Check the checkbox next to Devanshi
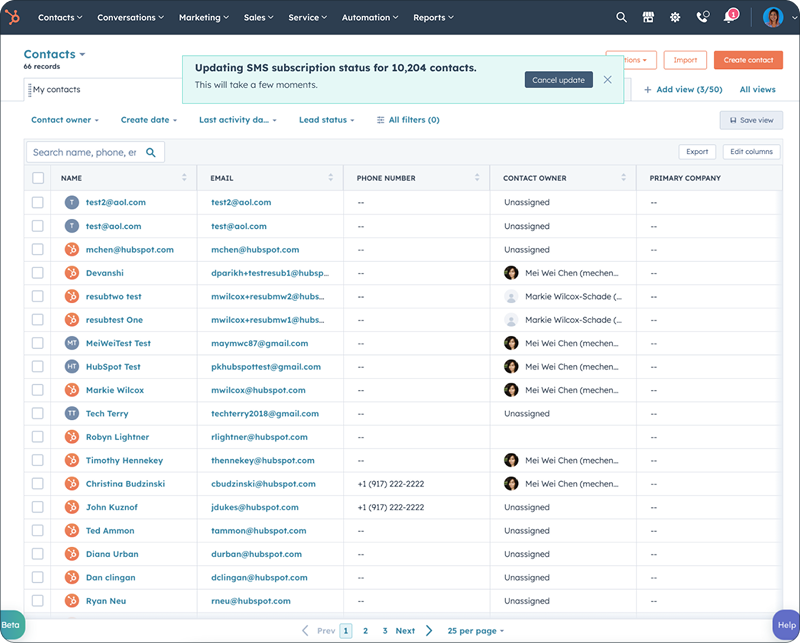 [x=37, y=272]
